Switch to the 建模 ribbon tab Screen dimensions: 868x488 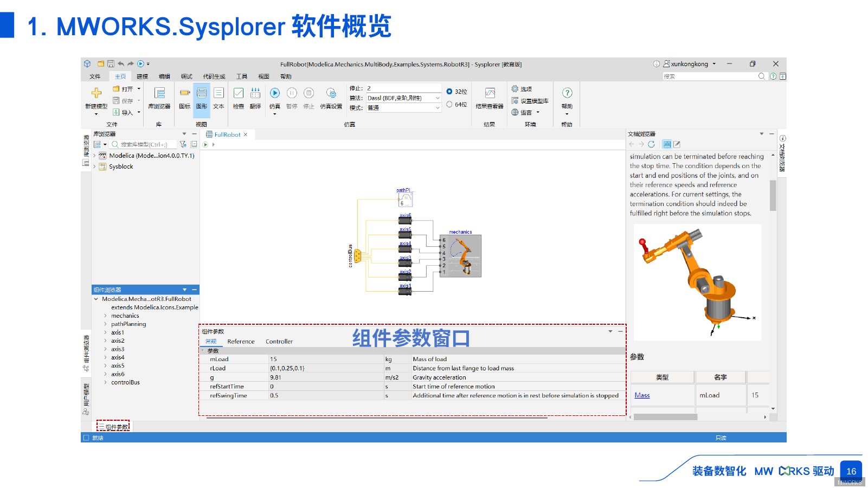(x=142, y=76)
